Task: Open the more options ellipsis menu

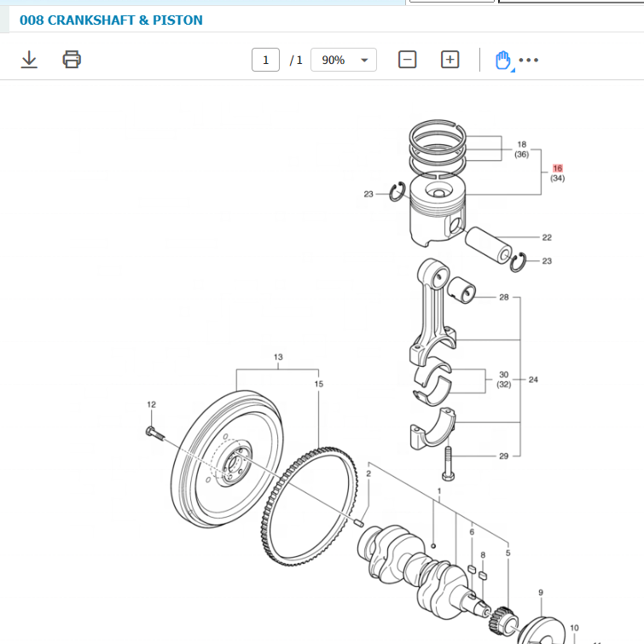Action: click(529, 61)
